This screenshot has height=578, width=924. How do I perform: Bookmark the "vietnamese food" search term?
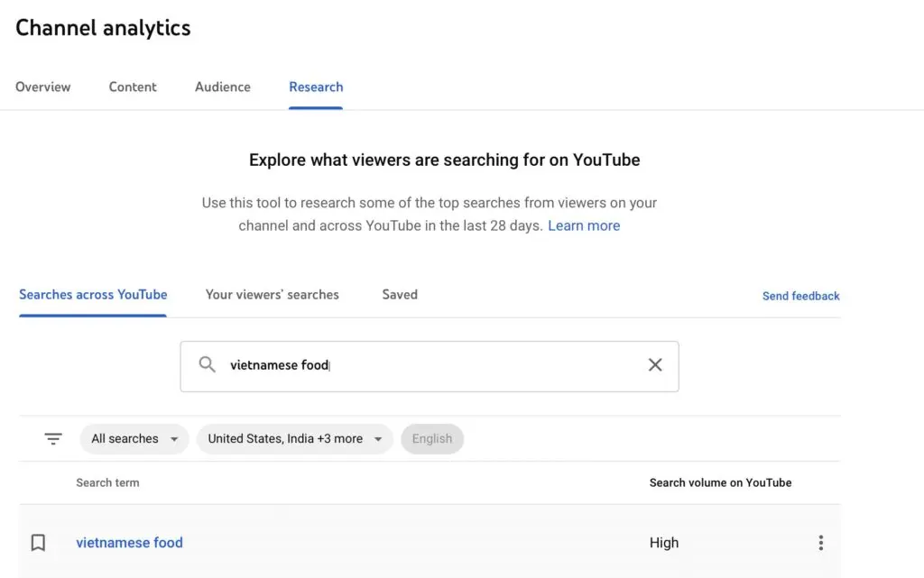pyautogui.click(x=37, y=542)
